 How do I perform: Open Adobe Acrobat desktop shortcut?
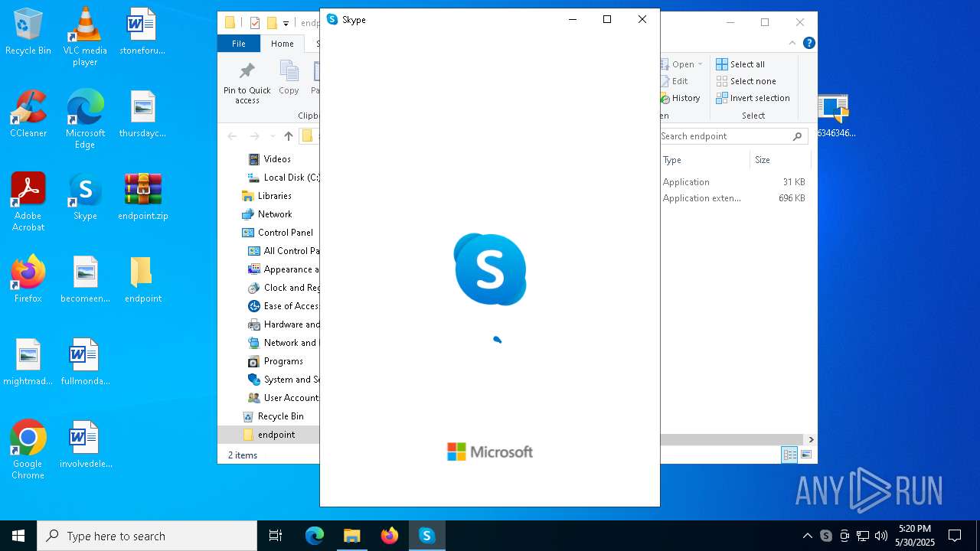coord(28,202)
